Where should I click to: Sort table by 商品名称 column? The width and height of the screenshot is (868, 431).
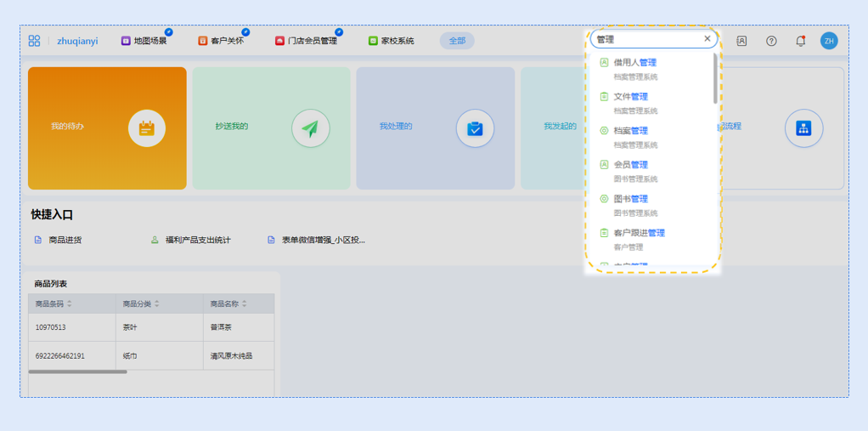coord(245,303)
